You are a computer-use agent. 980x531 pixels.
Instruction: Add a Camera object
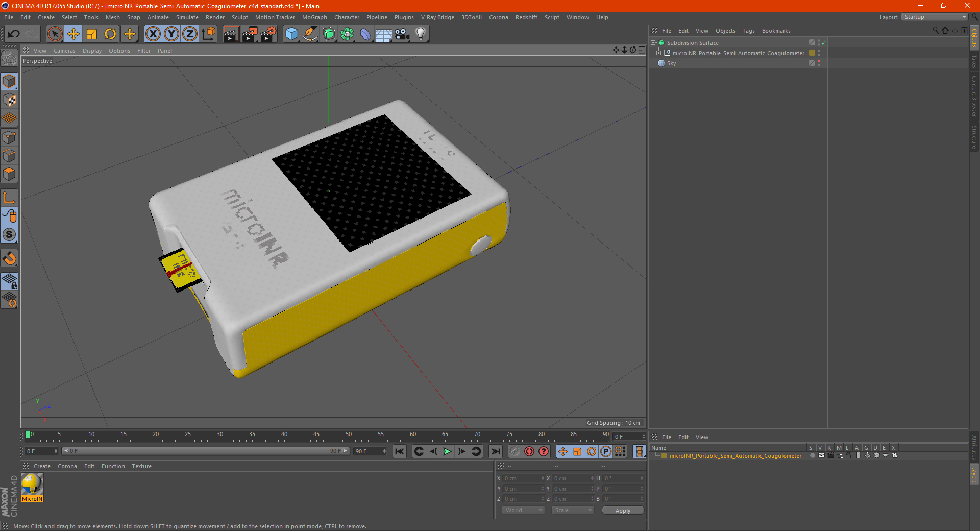[x=402, y=34]
